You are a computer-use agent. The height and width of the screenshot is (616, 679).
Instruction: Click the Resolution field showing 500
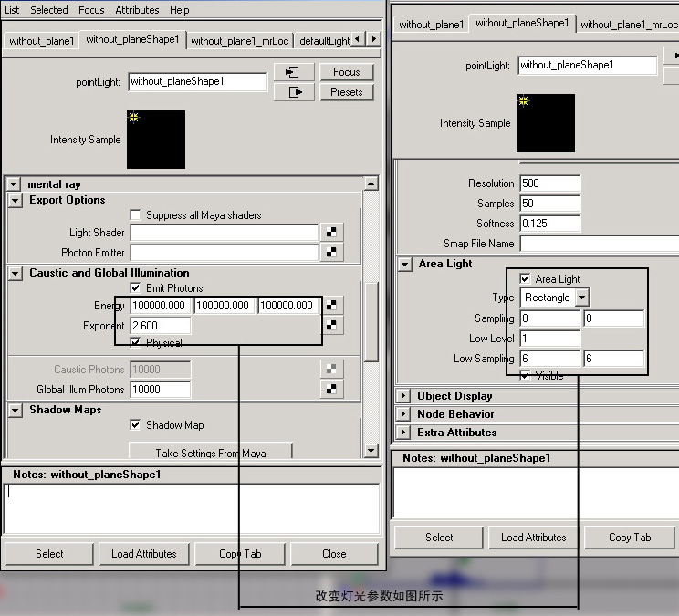[x=550, y=183]
